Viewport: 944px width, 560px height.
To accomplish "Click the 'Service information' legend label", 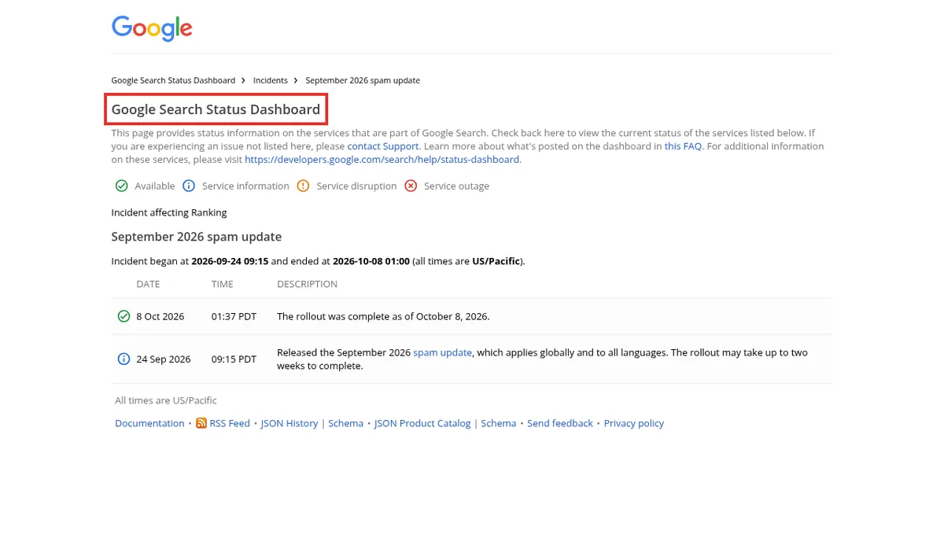I will (x=245, y=186).
